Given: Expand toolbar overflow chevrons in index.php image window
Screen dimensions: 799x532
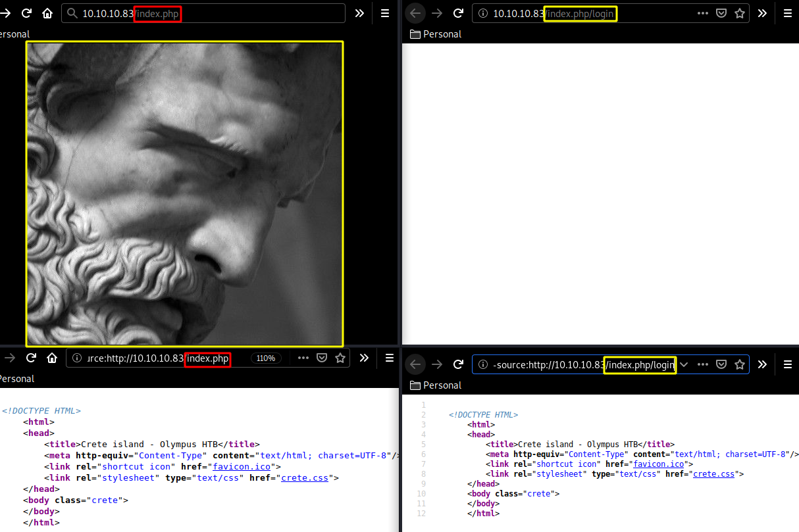Looking at the screenshot, I should click(x=359, y=13).
